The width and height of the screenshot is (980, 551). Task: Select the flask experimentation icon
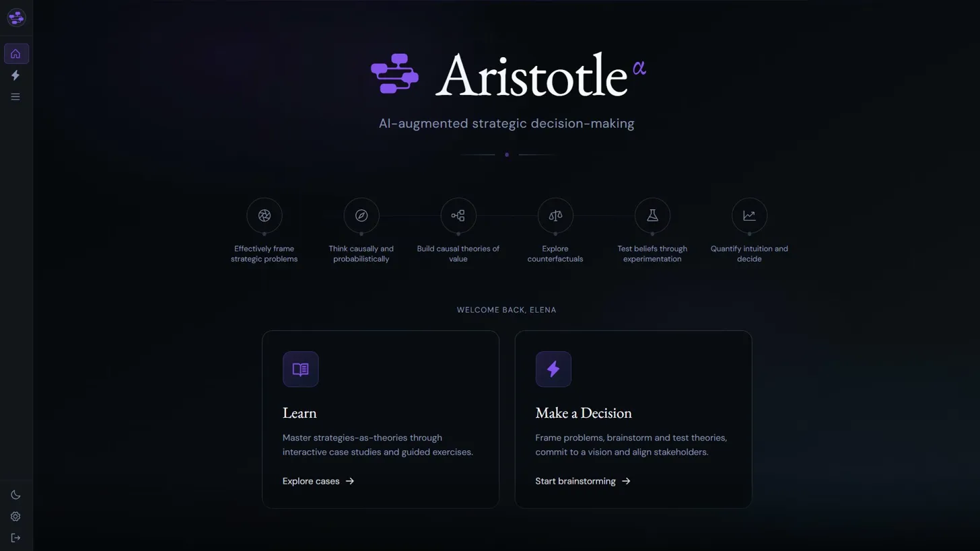(x=652, y=215)
